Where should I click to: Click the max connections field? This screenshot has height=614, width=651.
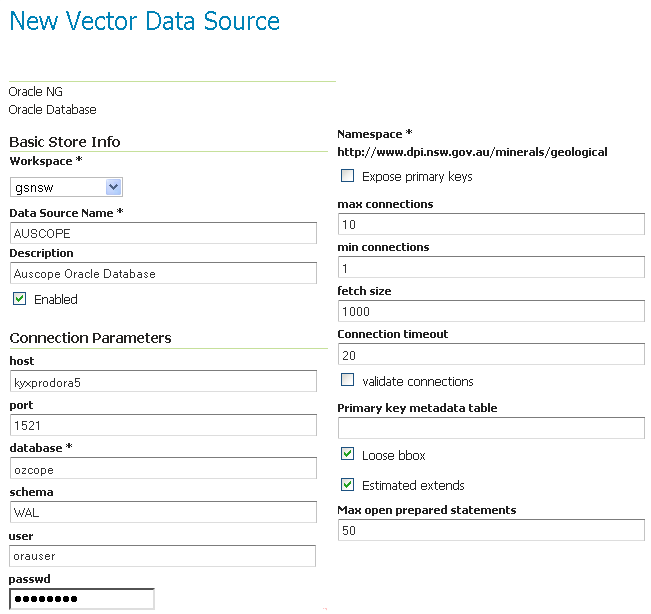click(491, 224)
